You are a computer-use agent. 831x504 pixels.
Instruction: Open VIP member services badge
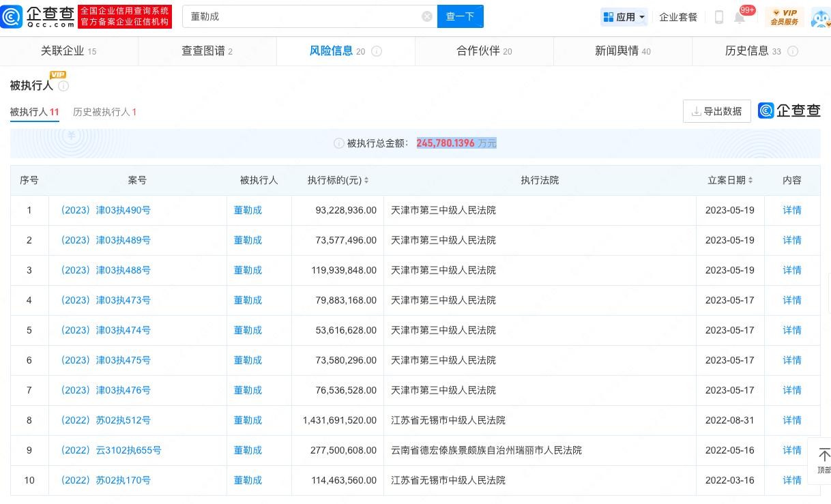[x=784, y=17]
